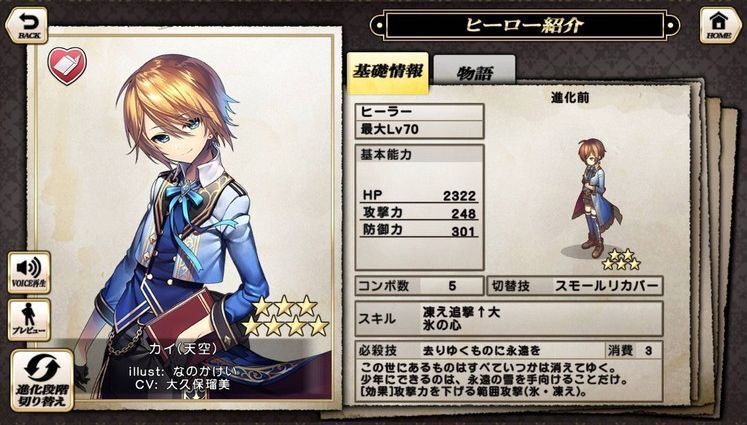Click the five-star rating under the sprite
The width and height of the screenshot is (747, 425).
(621, 260)
